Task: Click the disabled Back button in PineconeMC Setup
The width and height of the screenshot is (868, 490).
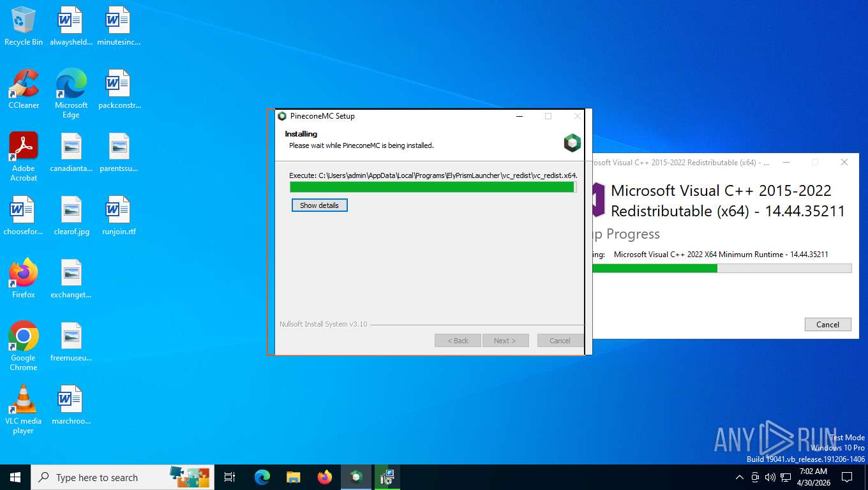Action: pyautogui.click(x=458, y=341)
